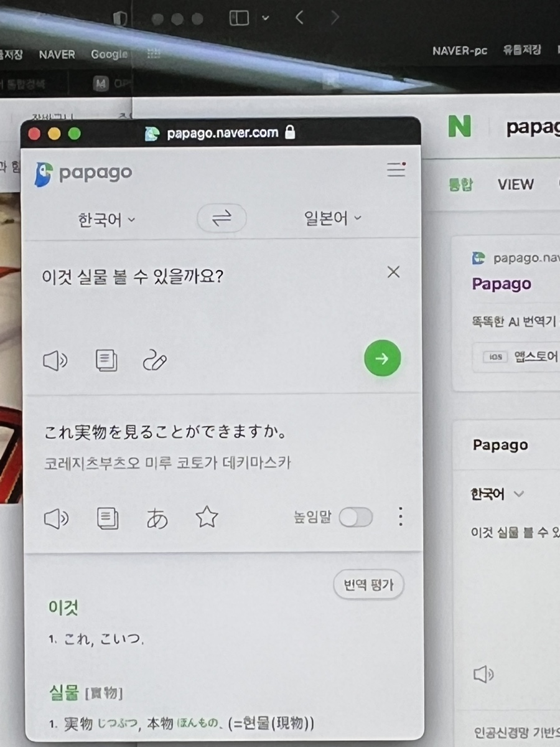The height and width of the screenshot is (747, 560).
Task: Open the Papago search result title link
Action: pyautogui.click(x=502, y=284)
